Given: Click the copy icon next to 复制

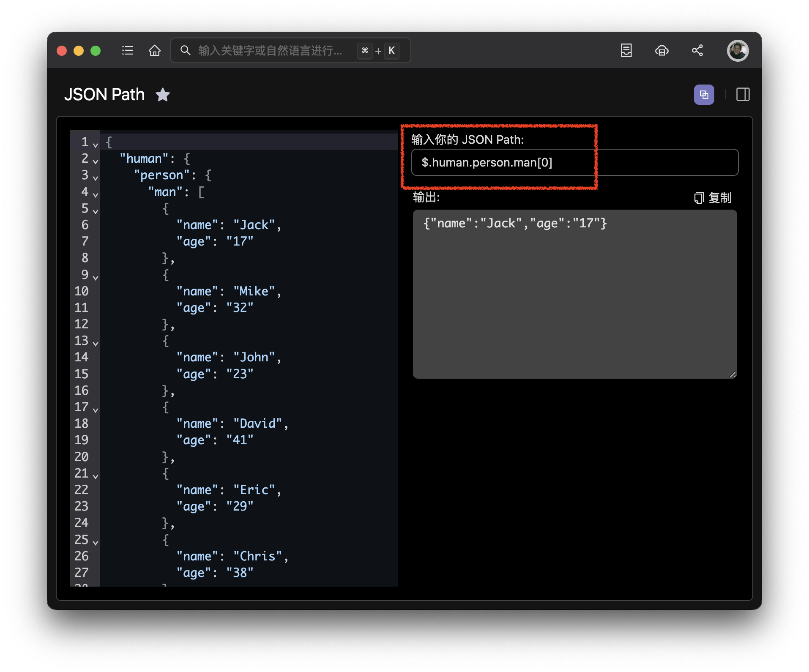Looking at the screenshot, I should (699, 198).
